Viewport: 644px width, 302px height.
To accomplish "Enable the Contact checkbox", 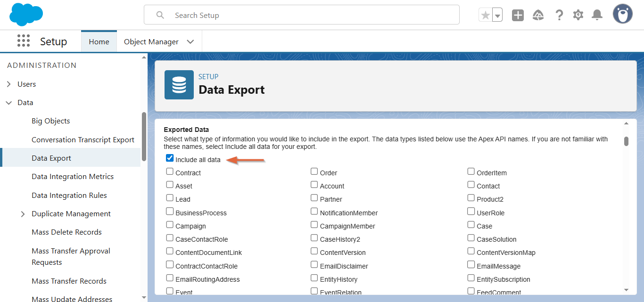I will click(471, 185).
